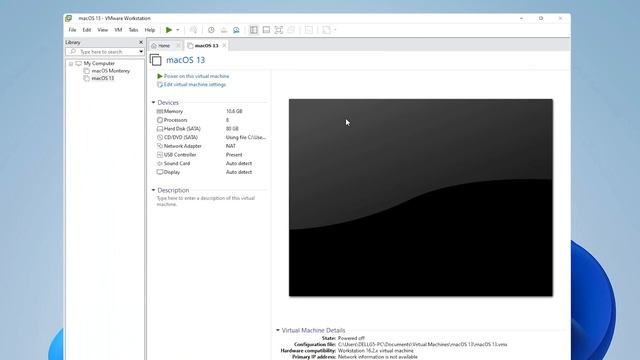Enter full screen mode via toolbar icon
Image resolution: width=640 pixels, height=360 pixels.
(278, 30)
